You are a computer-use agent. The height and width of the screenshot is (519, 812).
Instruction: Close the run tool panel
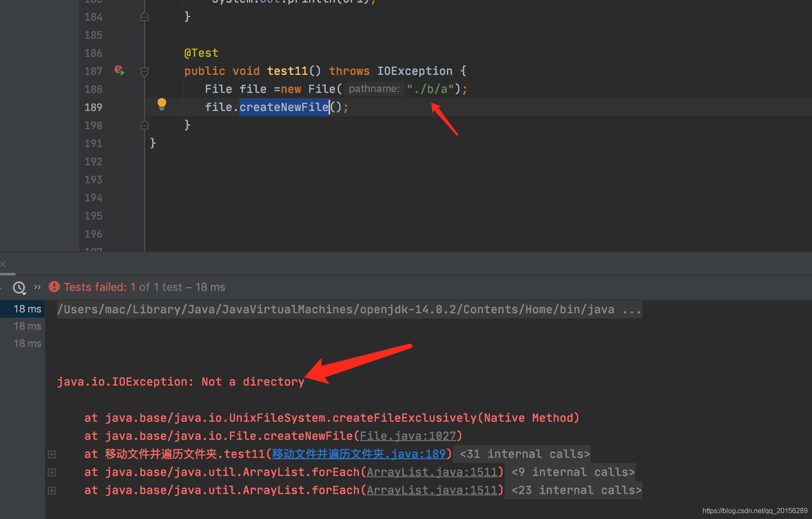click(x=3, y=264)
